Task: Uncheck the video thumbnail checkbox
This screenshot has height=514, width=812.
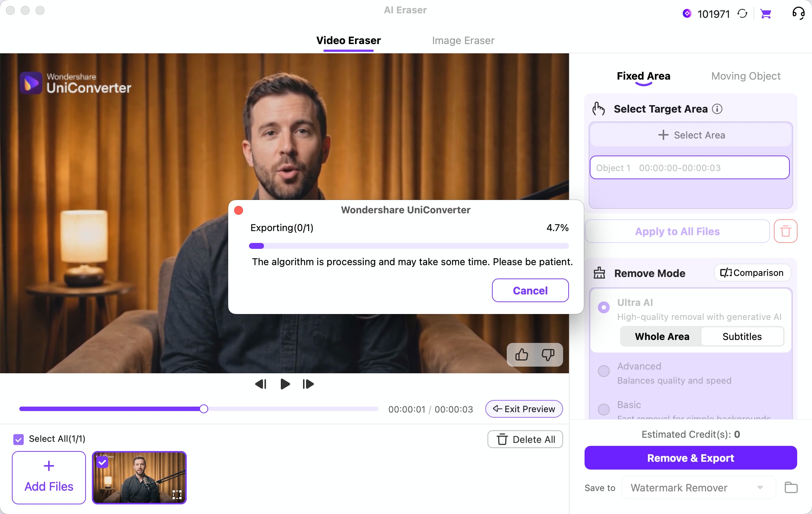Action: click(x=102, y=462)
